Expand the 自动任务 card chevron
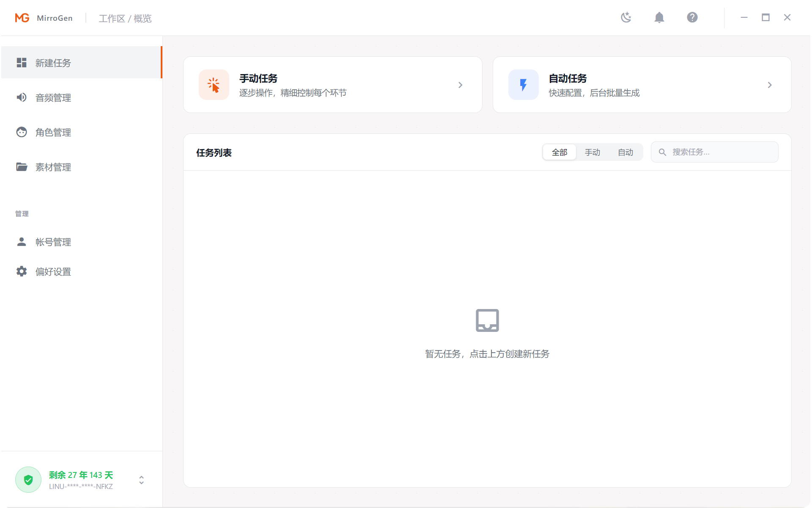Screen dimensions: 812x508 pyautogui.click(x=770, y=85)
